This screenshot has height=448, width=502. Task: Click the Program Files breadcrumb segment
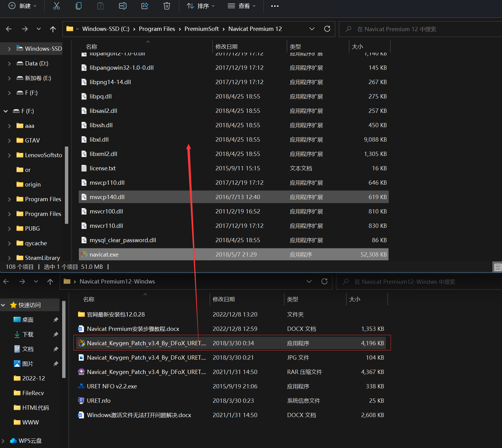pyautogui.click(x=157, y=29)
